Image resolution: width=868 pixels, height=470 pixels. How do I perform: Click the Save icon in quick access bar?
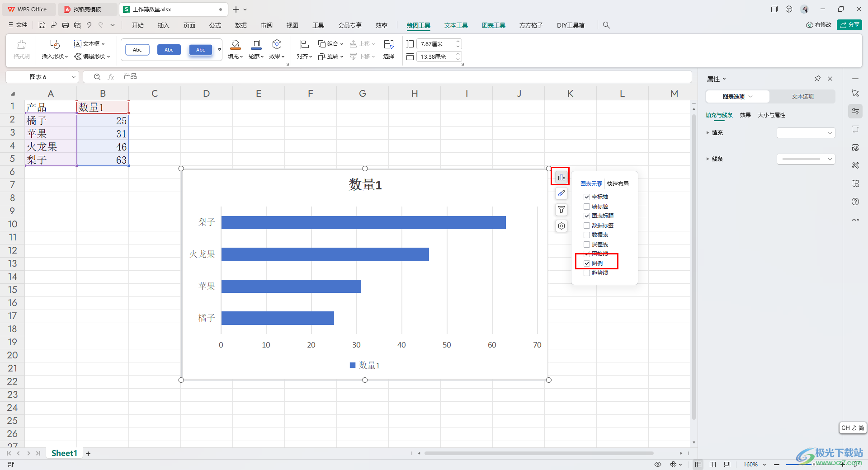point(42,25)
